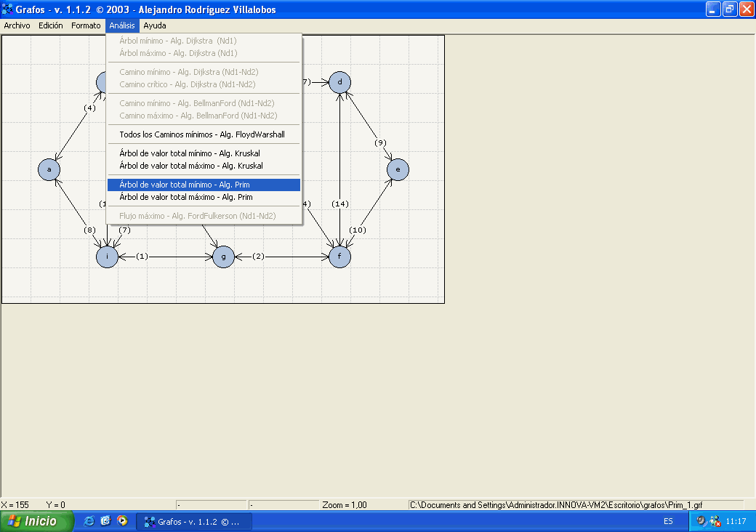This screenshot has width=756, height=532.
Task: Select Árbol de valor total máximo Prim
Action: tap(185, 197)
